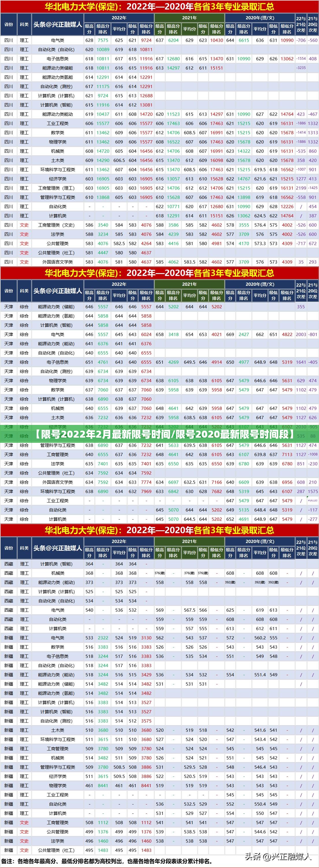The image size is (319, 868).
Task: Click rank 2427 in 天津 电气类 row
Action: pos(244,335)
